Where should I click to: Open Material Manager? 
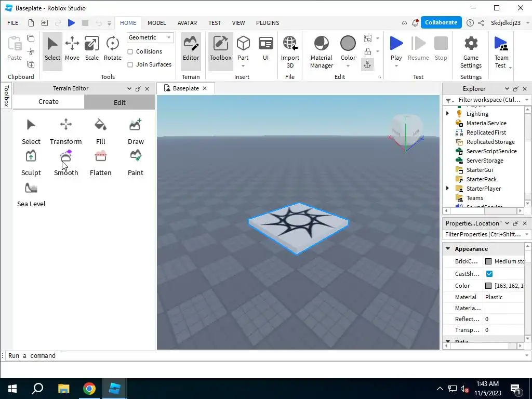[321, 51]
